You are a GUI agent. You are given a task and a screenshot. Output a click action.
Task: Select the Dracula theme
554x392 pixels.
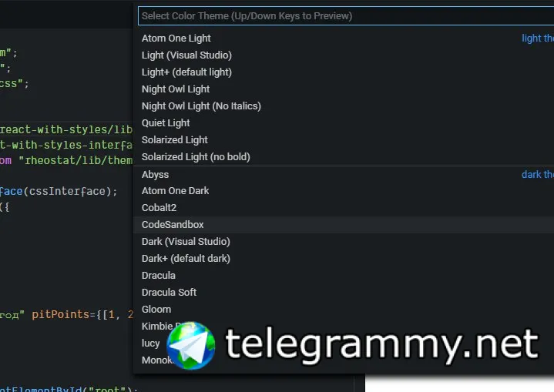344,276
